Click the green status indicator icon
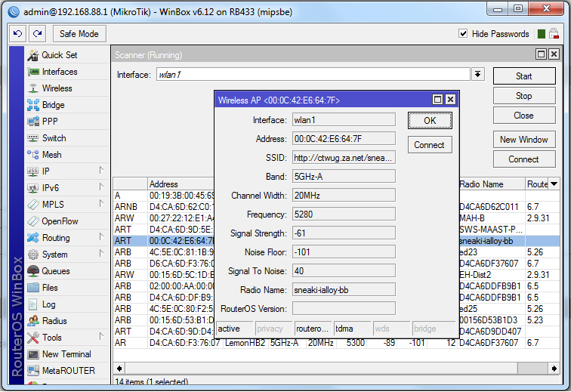Image resolution: width=571 pixels, height=392 pixels. [x=542, y=34]
